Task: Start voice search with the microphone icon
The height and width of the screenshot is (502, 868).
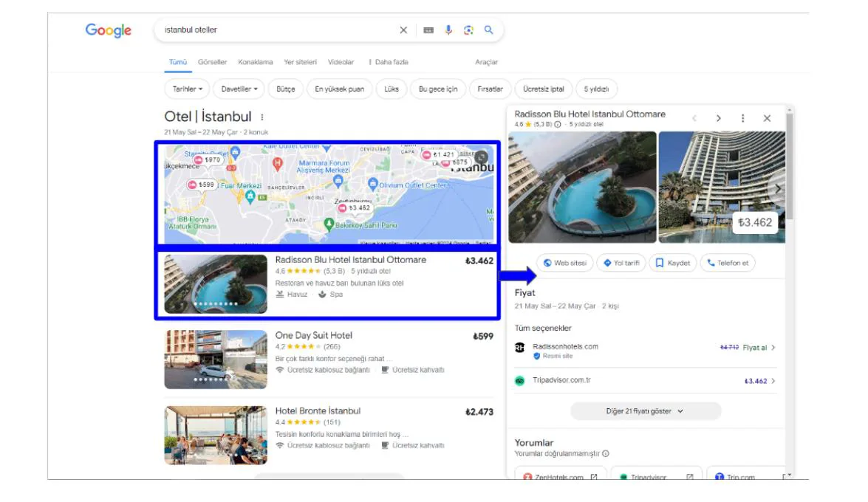Action: tap(448, 30)
